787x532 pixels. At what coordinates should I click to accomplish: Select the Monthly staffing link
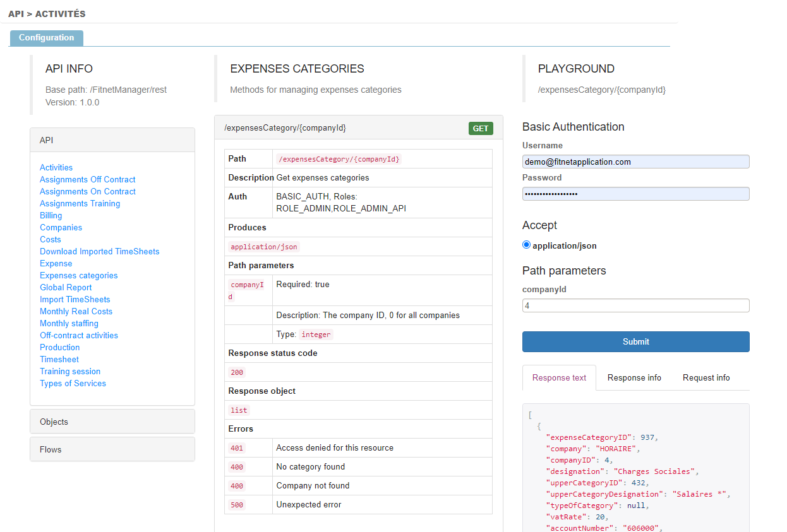click(x=69, y=323)
